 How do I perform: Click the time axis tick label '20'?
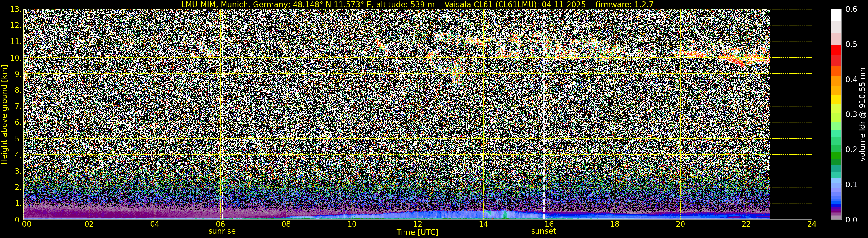[680, 224]
